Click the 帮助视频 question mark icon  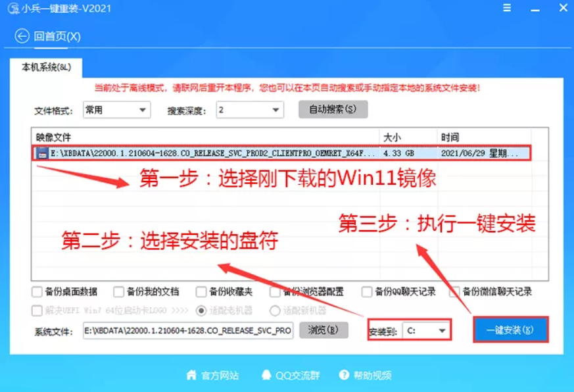[x=345, y=376]
